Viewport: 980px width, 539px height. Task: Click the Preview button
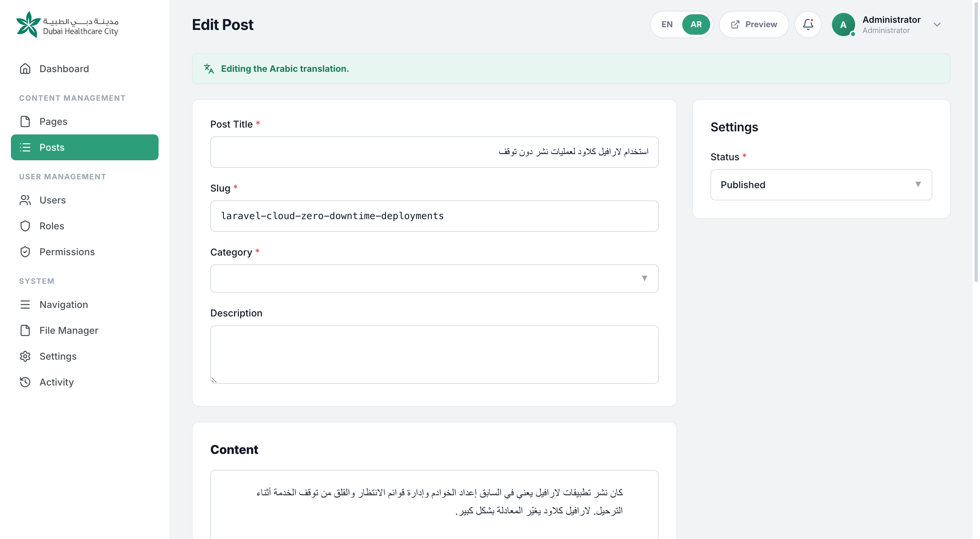[754, 24]
